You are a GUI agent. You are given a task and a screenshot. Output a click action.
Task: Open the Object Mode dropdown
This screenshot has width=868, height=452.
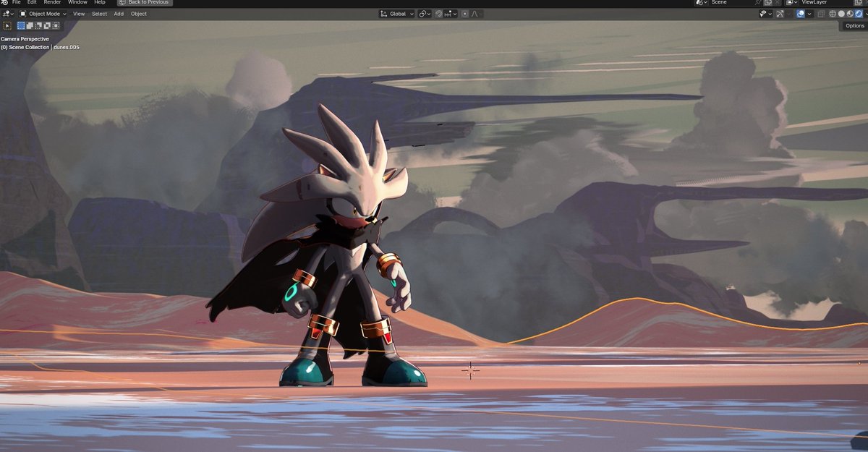(43, 14)
